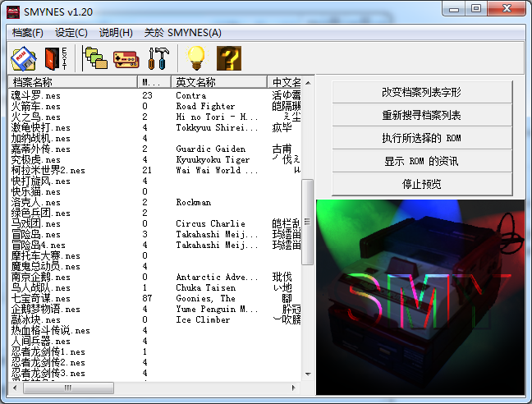Open the 说明(H) menu
This screenshot has width=532, height=404.
pyautogui.click(x=116, y=33)
